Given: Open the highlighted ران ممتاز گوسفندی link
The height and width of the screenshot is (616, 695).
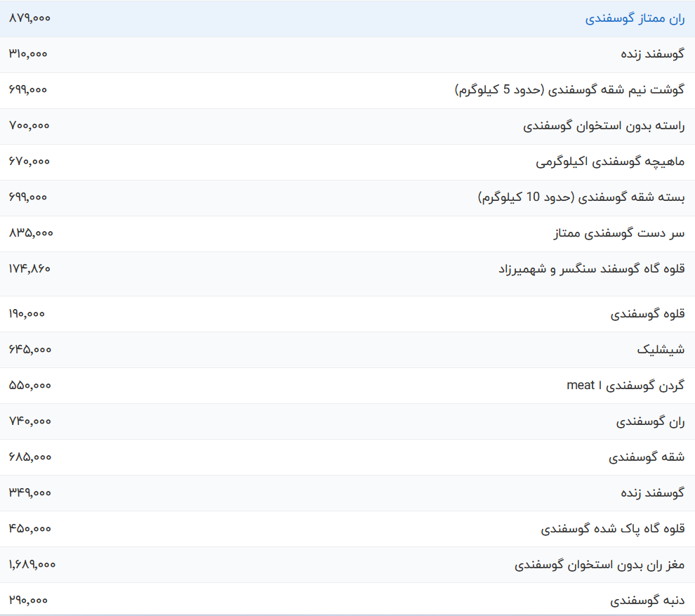Looking at the screenshot, I should tap(634, 18).
